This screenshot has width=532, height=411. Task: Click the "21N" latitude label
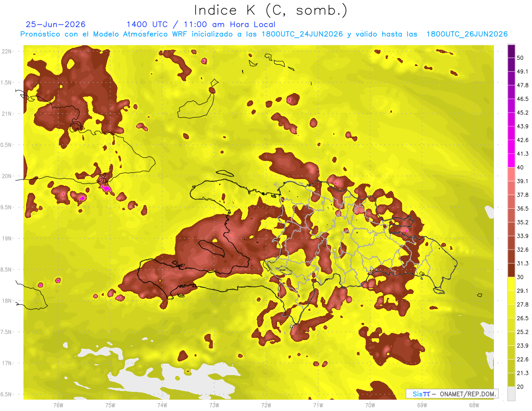pos(7,114)
